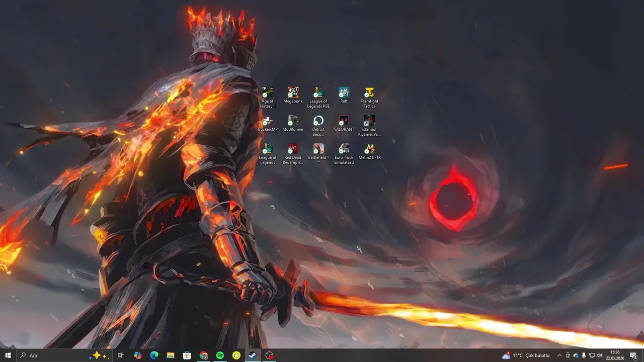Image resolution: width=644 pixels, height=362 pixels.
Task: Open OneDrive from the system tray
Action: [x=576, y=355]
